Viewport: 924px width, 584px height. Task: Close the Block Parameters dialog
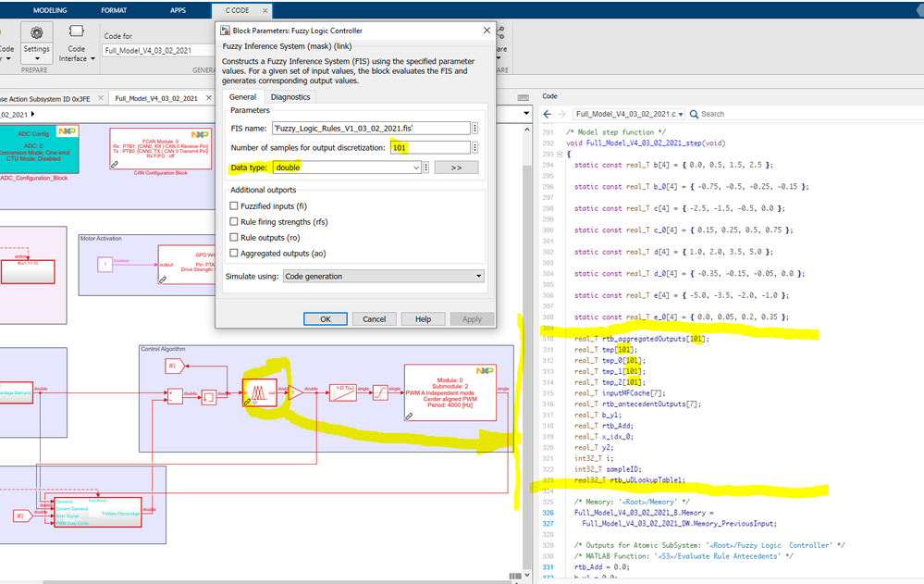pos(487,31)
